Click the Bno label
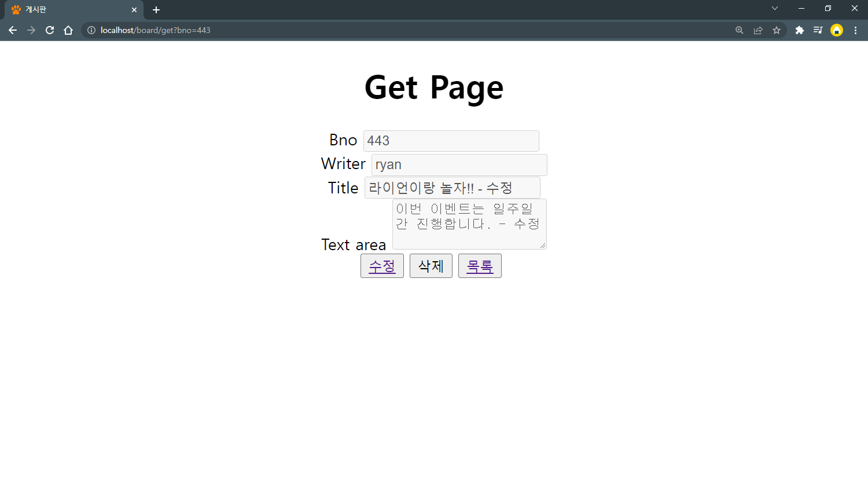This screenshot has height=498, width=868. pos(343,140)
